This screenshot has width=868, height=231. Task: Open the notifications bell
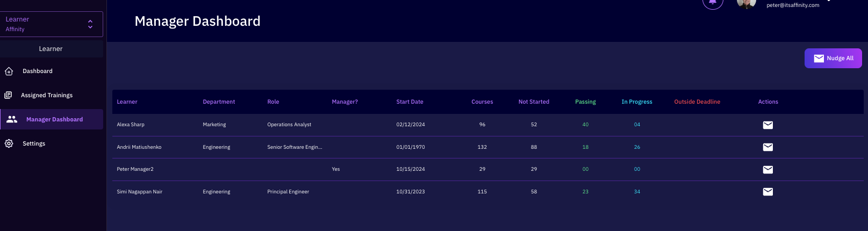(712, 3)
